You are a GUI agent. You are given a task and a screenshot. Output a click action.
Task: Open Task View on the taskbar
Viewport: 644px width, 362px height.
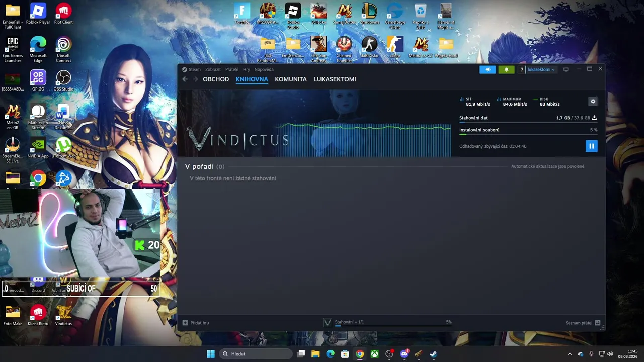tap(301, 354)
